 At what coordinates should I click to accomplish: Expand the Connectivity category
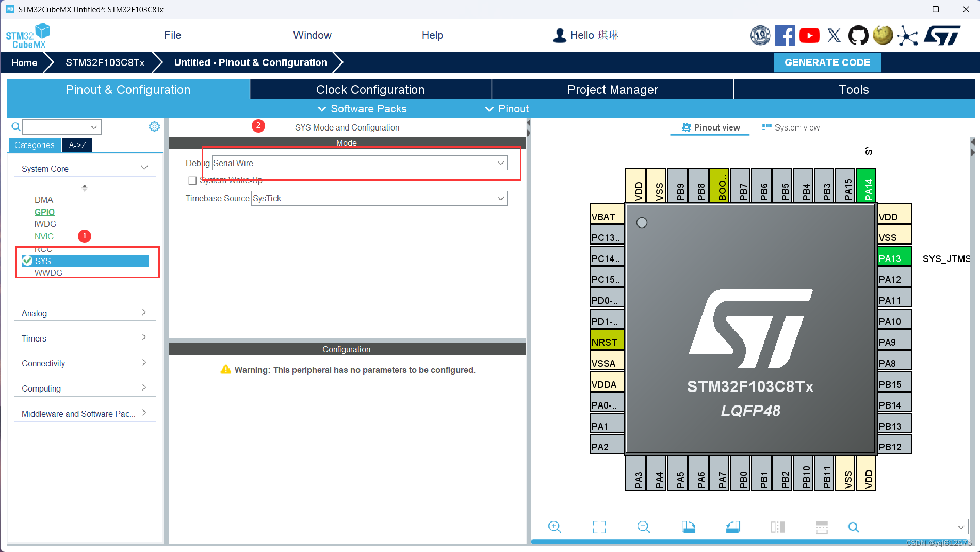pos(85,363)
